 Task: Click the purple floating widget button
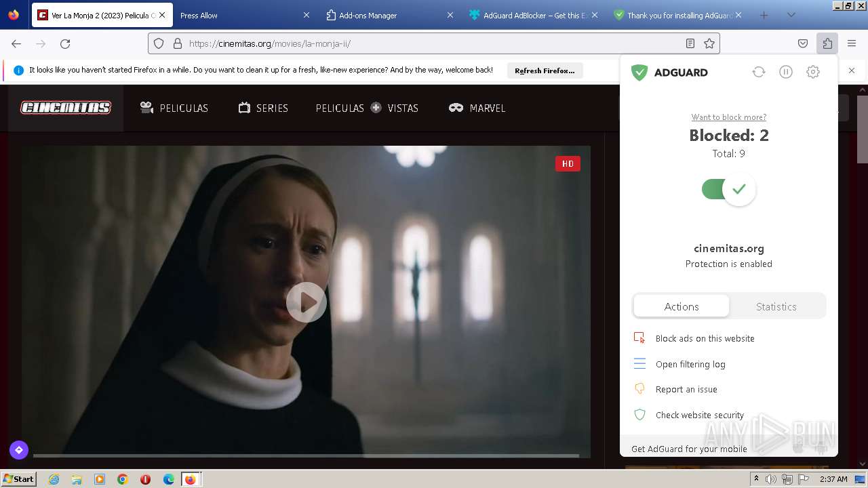[x=19, y=449]
